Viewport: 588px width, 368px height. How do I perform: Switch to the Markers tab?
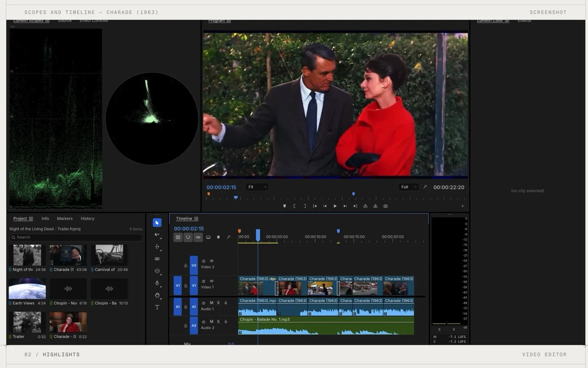(65, 218)
